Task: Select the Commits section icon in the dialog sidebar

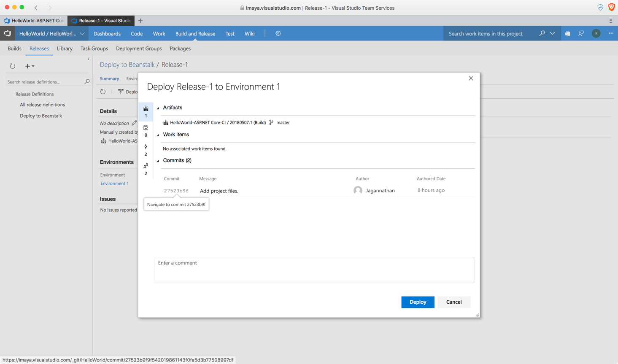Action: (146, 150)
